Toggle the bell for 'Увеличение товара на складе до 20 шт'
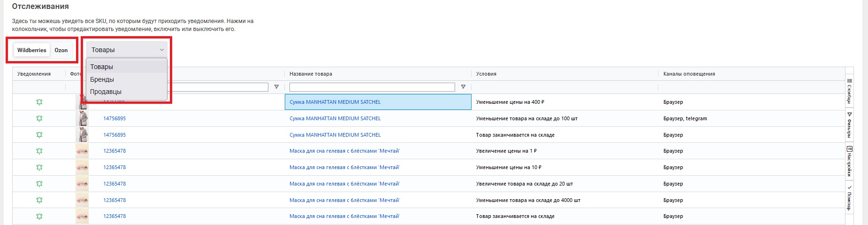 (x=39, y=184)
